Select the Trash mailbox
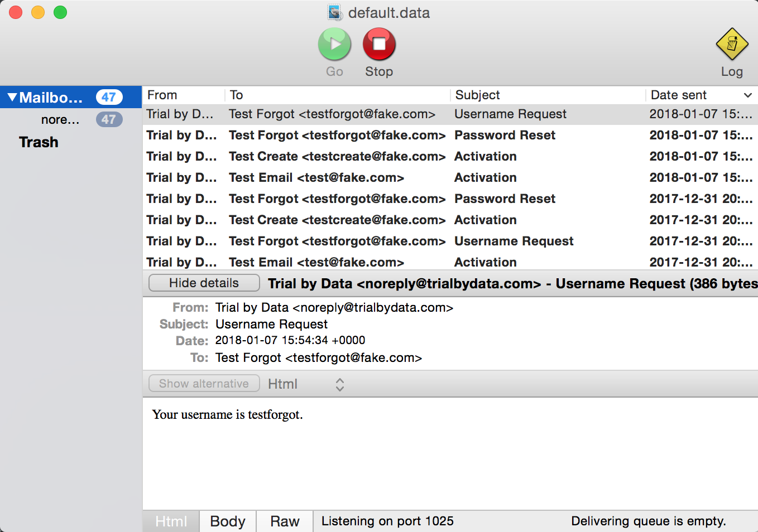Image resolution: width=758 pixels, height=532 pixels. point(39,142)
